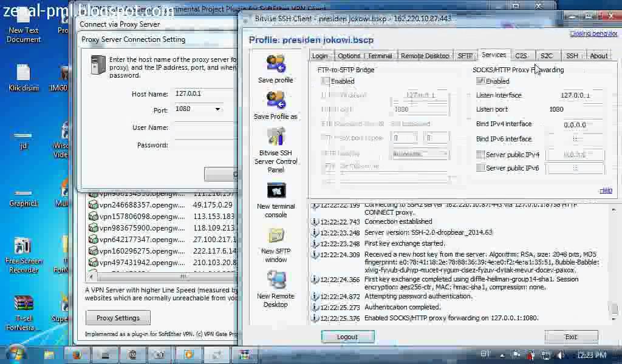Click the Password field in proxy dialog
622x364 pixels.
pyautogui.click(x=205, y=146)
